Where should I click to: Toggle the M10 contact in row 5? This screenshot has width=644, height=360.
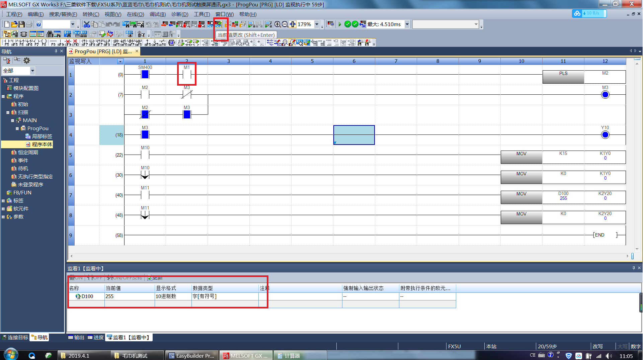(145, 155)
